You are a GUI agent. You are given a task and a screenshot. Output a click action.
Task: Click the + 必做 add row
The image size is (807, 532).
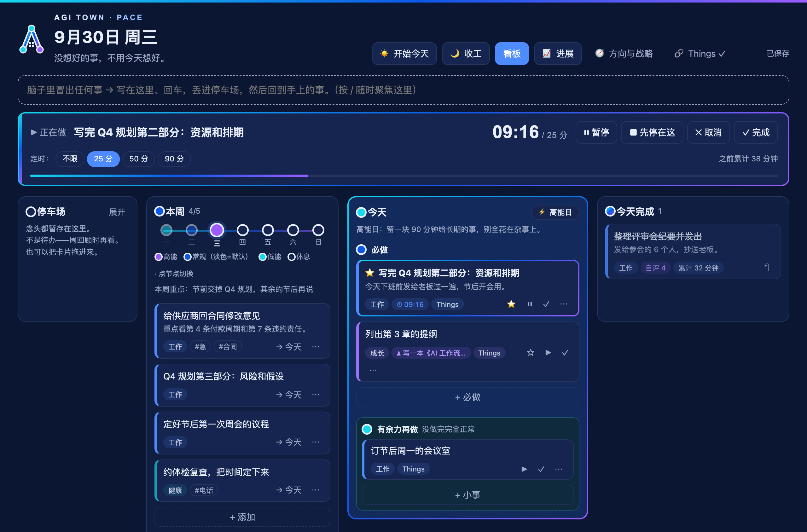coord(467,397)
